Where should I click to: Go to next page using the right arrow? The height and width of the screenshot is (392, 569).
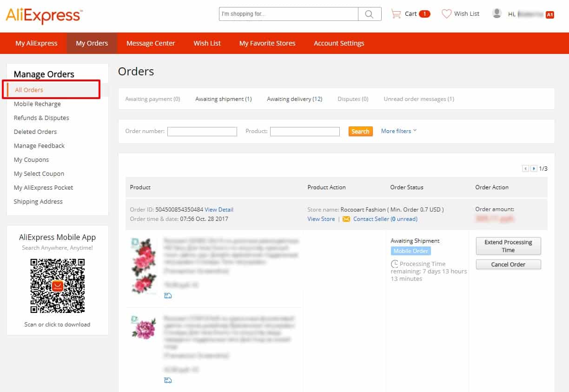click(533, 168)
